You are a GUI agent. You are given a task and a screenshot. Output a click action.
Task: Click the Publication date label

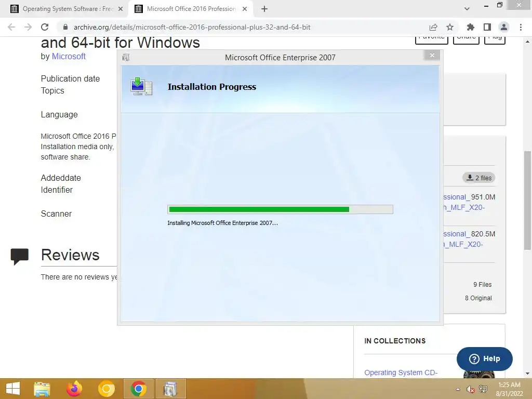tap(70, 79)
